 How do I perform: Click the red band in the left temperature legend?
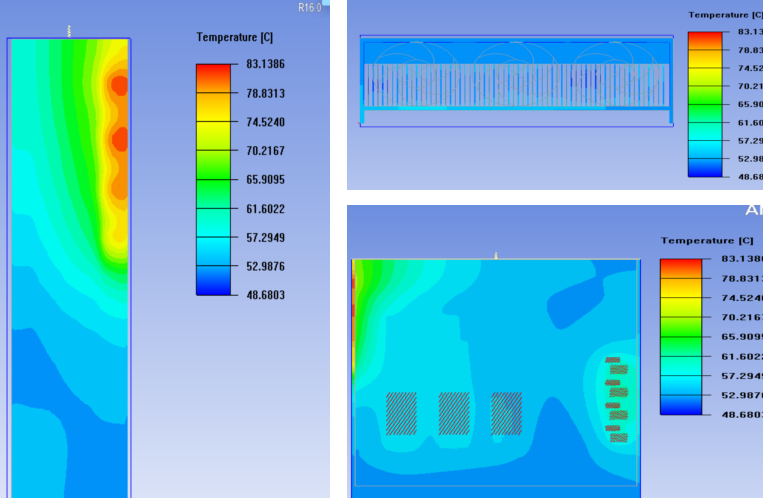[x=212, y=73]
